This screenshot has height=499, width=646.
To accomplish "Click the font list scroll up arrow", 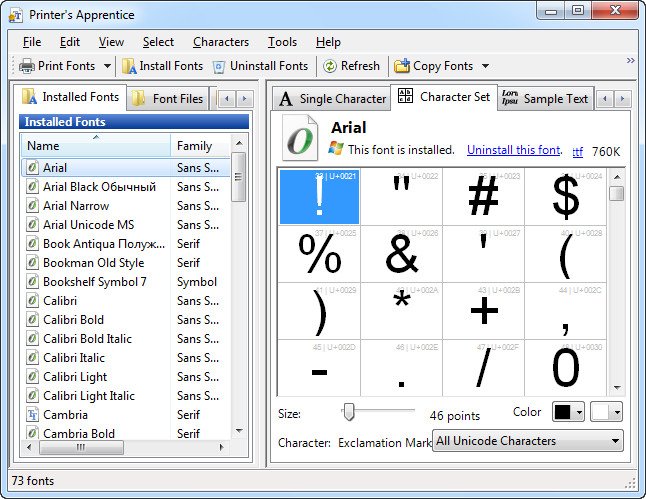I will (x=239, y=143).
